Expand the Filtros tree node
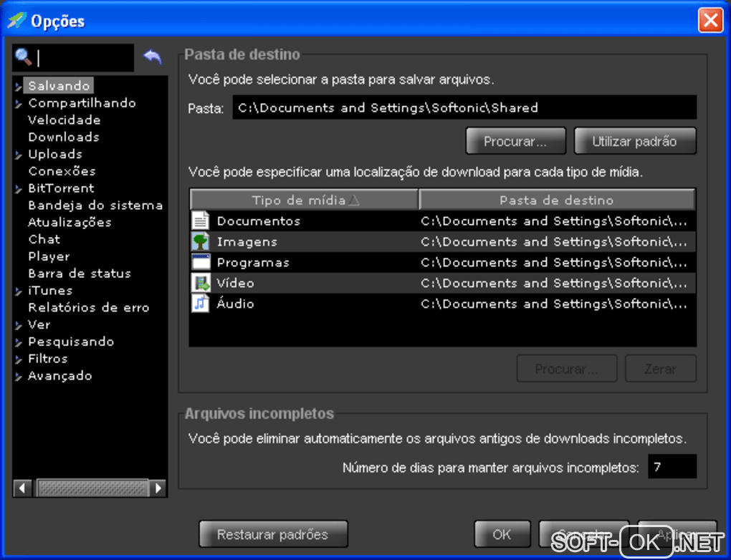The width and height of the screenshot is (731, 560). (18, 359)
